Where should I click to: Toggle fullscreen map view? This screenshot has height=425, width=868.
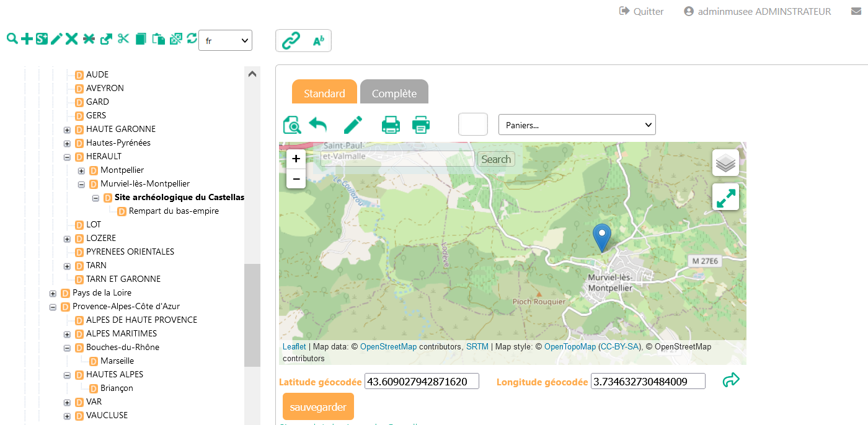click(725, 197)
